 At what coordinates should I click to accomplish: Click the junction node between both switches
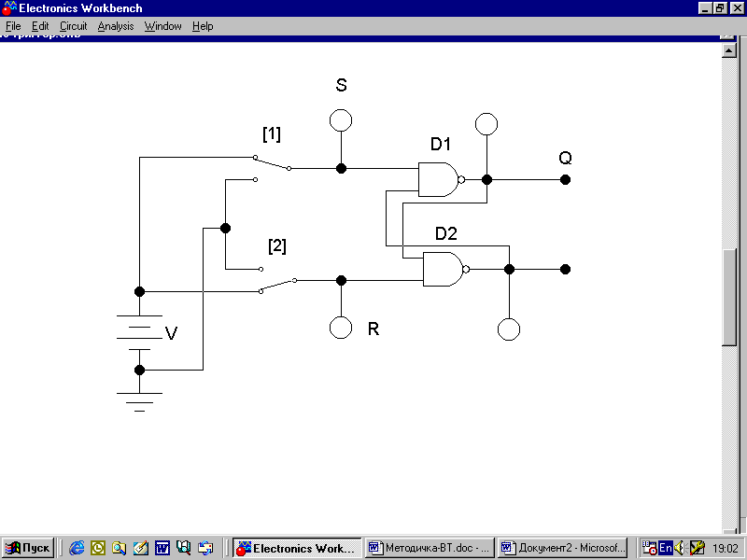[x=225, y=228]
